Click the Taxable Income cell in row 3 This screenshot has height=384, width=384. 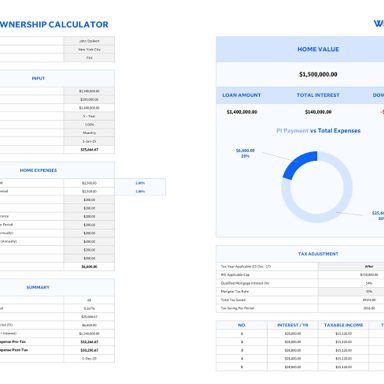tap(343, 350)
